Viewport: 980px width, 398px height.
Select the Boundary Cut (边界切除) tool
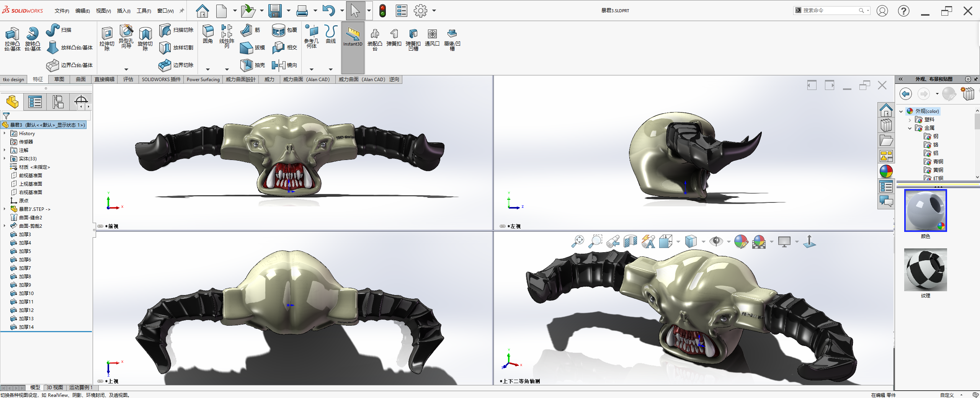(176, 65)
